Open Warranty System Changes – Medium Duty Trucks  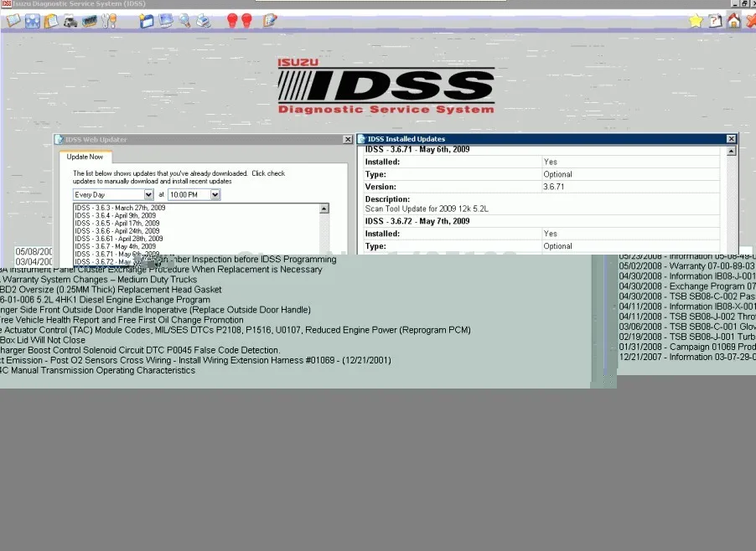[x=100, y=280]
